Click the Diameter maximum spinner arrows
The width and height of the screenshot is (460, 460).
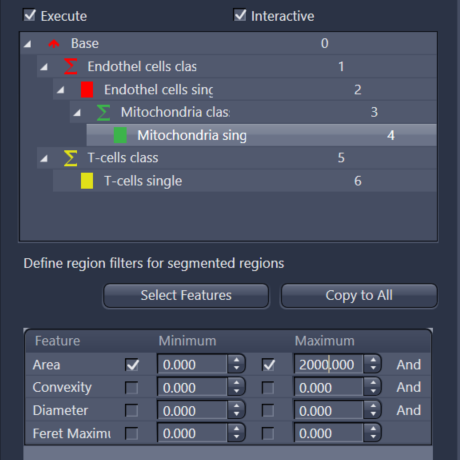[x=373, y=410]
